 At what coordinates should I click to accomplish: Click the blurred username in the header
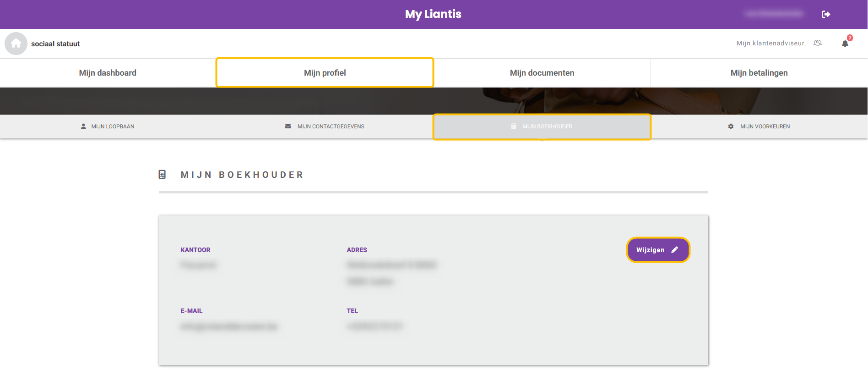773,14
